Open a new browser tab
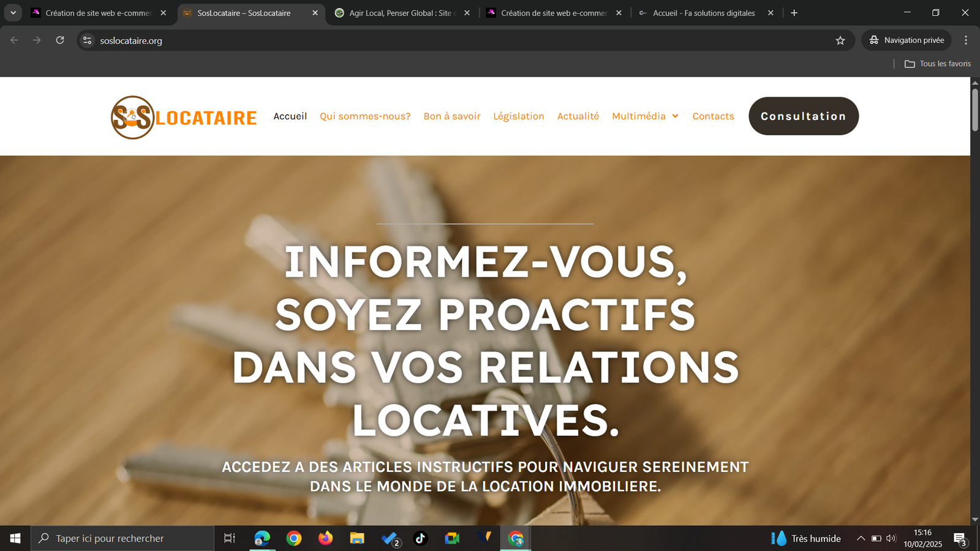980x551 pixels. point(794,13)
